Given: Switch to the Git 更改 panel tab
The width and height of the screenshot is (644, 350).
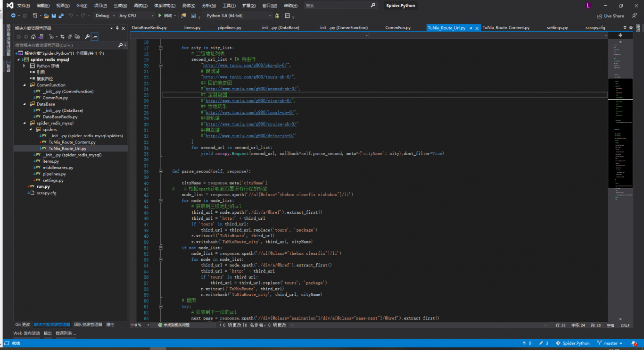Looking at the screenshot, I should [23, 325].
